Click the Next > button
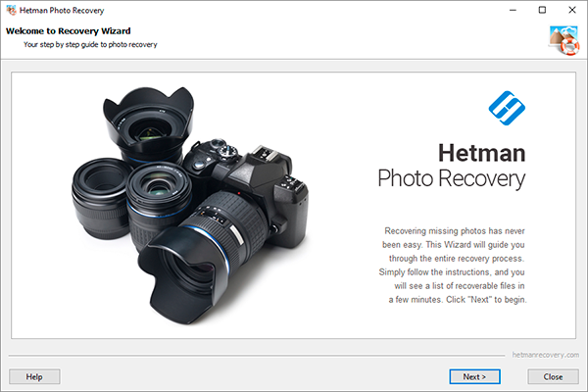This screenshot has height=392, width=588. point(474,376)
